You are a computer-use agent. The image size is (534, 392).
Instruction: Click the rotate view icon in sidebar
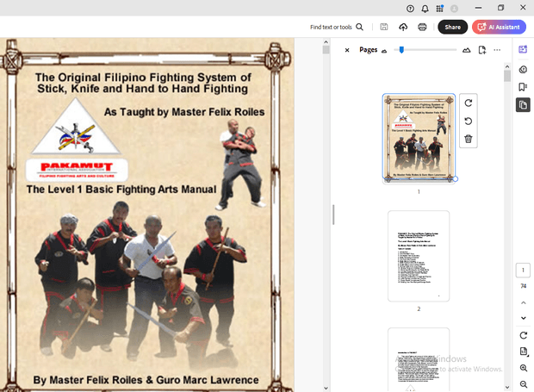pos(524,335)
